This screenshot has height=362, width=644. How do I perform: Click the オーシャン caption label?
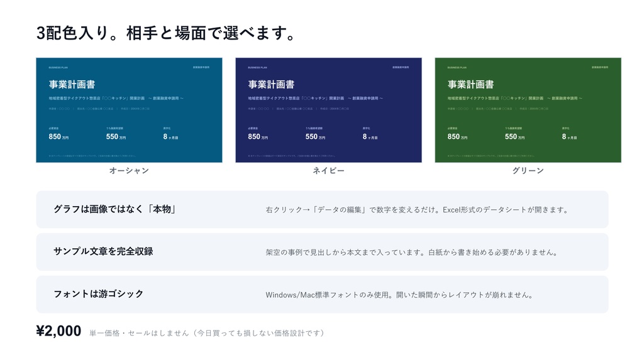129,170
